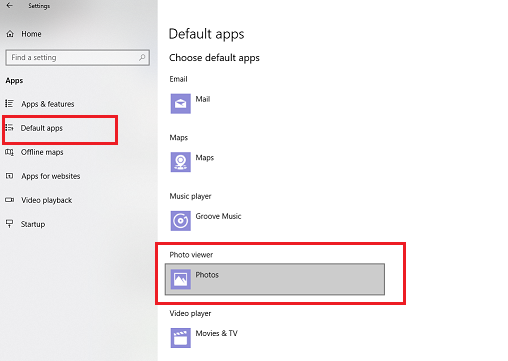Viewport: 508px width, 361px height.
Task: Click the Offline maps icon
Action: click(9, 152)
